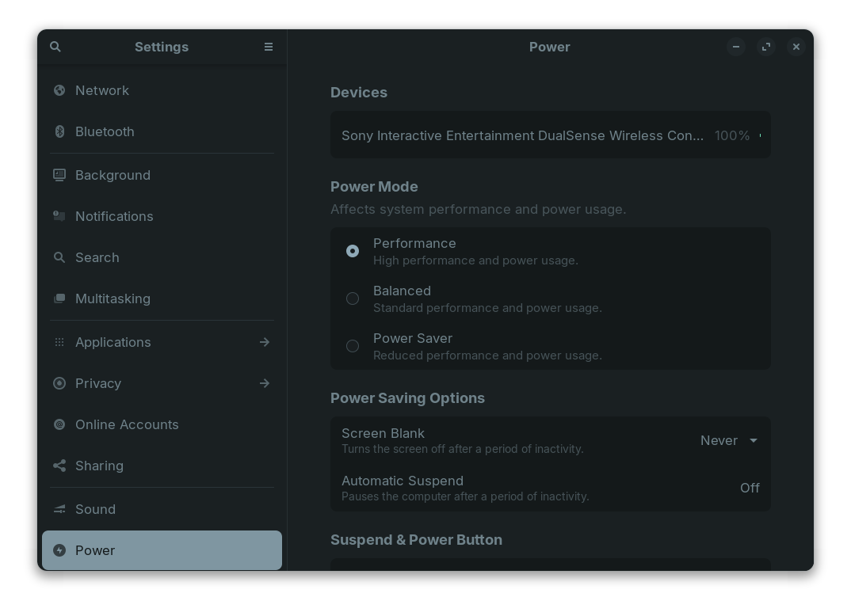Image resolution: width=851 pixels, height=616 pixels.
Task: Click the Power Saving Options heading
Action: click(407, 398)
